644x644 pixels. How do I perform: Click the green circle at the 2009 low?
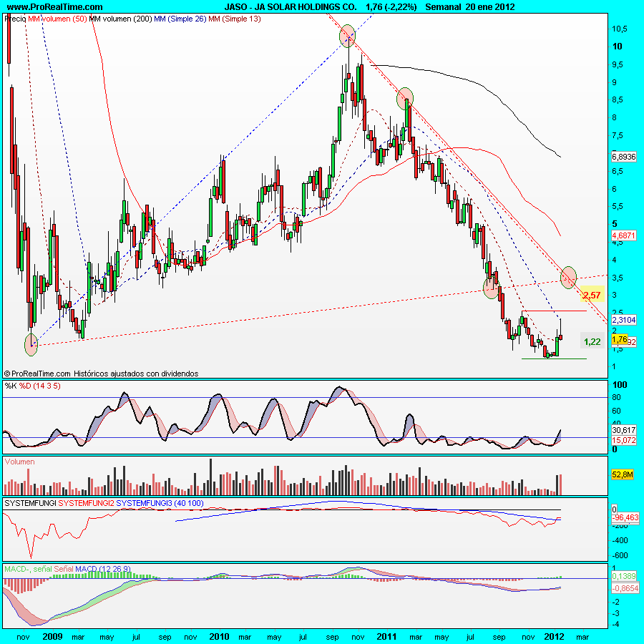(31, 345)
